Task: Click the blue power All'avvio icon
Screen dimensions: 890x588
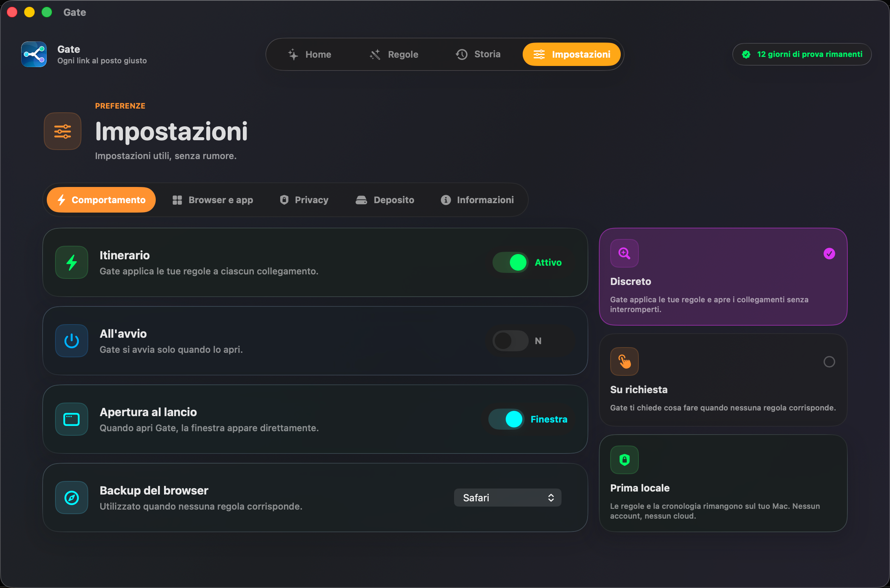Action: 72,341
